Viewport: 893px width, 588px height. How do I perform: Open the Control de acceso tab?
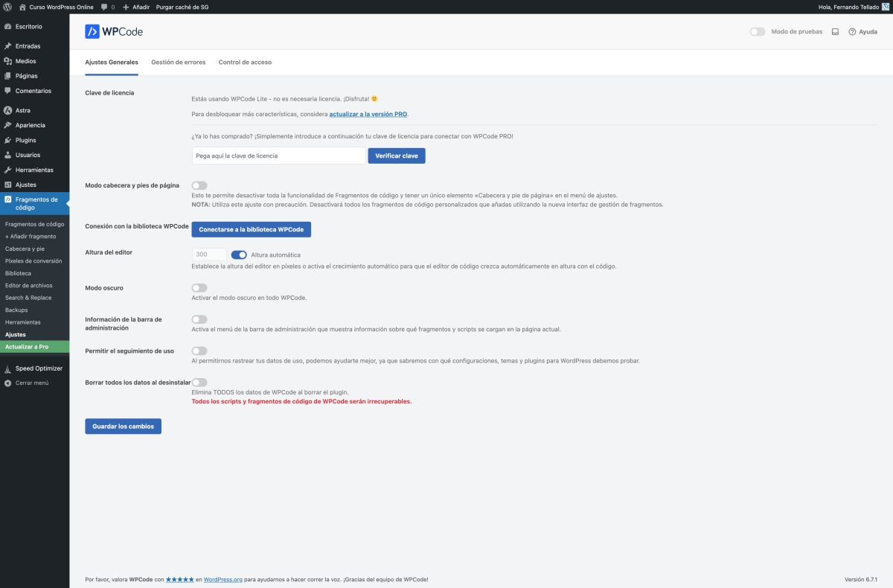click(x=245, y=63)
